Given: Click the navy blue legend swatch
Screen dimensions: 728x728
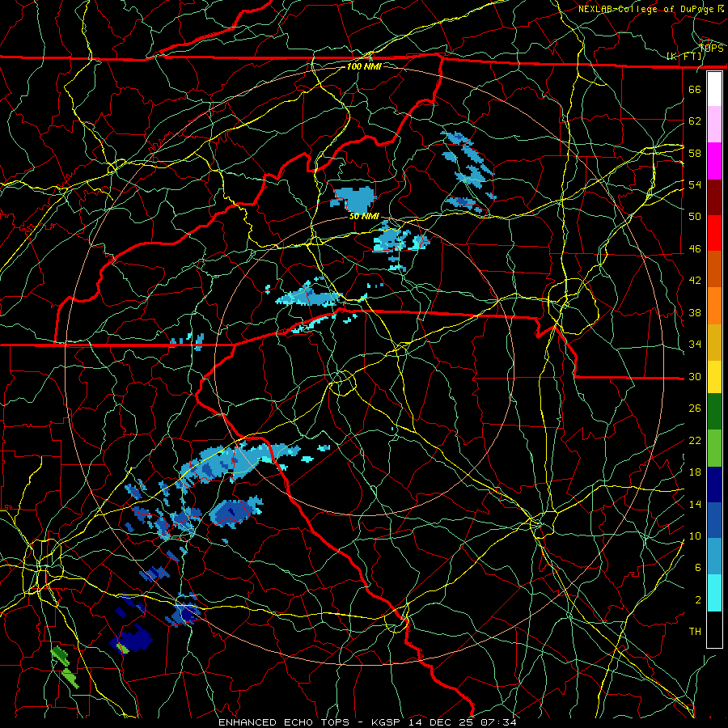Looking at the screenshot, I should (x=714, y=485).
